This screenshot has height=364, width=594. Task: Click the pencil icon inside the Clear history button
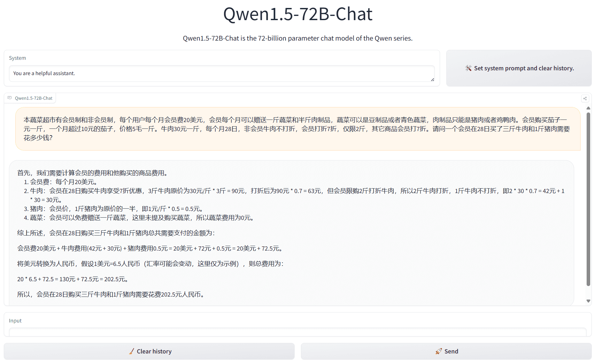(131, 351)
